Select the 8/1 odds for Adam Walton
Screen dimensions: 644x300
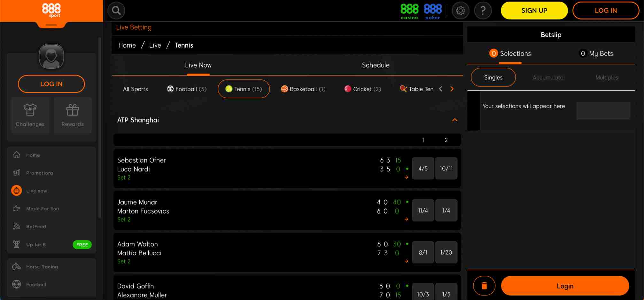(x=423, y=252)
